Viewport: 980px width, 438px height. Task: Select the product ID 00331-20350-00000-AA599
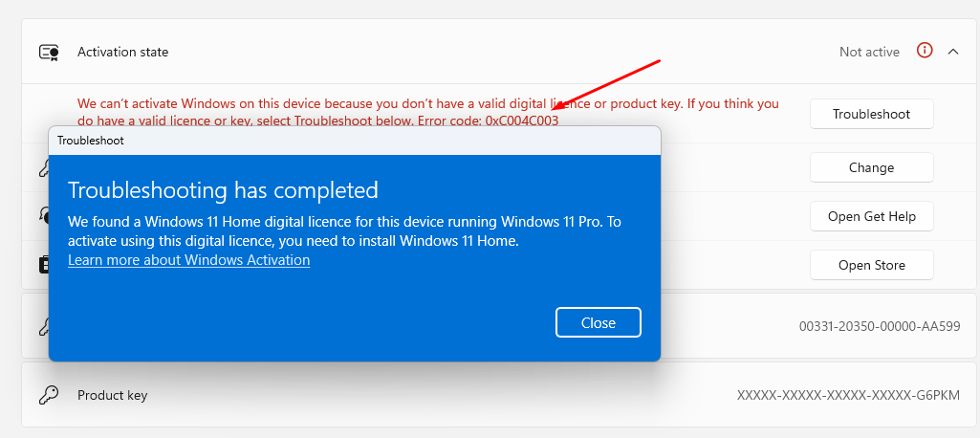click(880, 325)
